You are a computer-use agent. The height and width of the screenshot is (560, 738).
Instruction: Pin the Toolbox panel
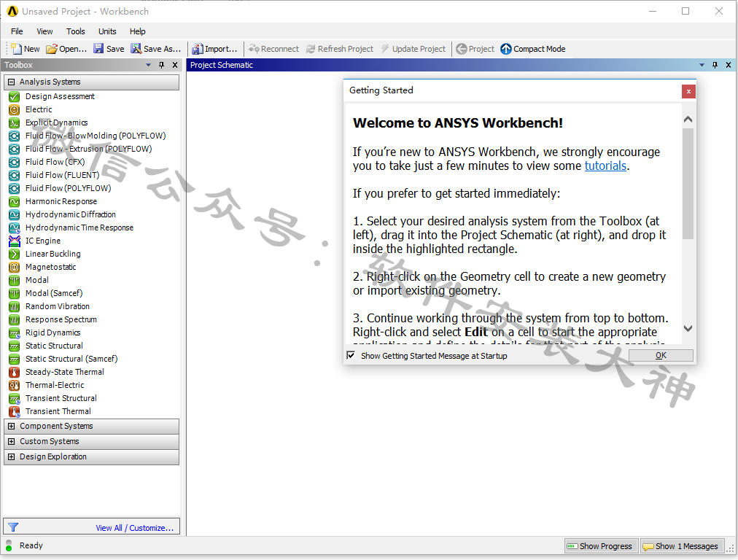coord(161,65)
